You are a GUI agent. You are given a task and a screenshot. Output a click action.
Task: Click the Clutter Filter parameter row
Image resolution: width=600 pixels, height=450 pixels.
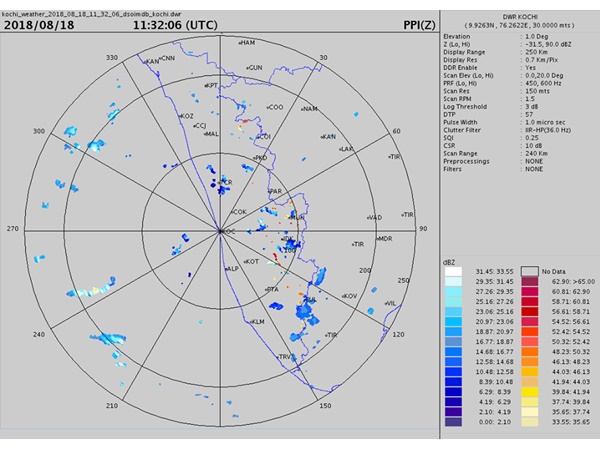tap(507, 130)
